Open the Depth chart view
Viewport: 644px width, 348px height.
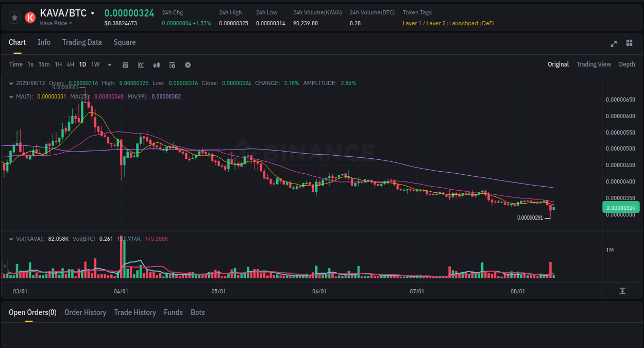coord(627,64)
